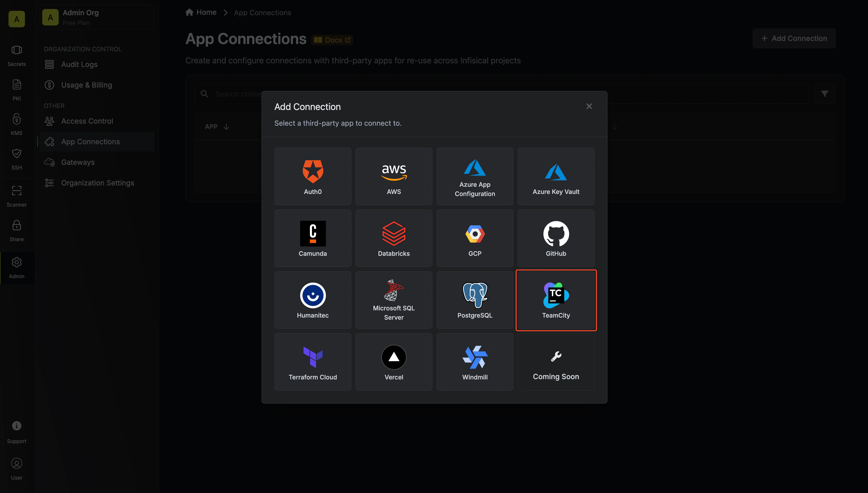The image size is (868, 493).
Task: Open the filter funnel button
Action: 824,94
